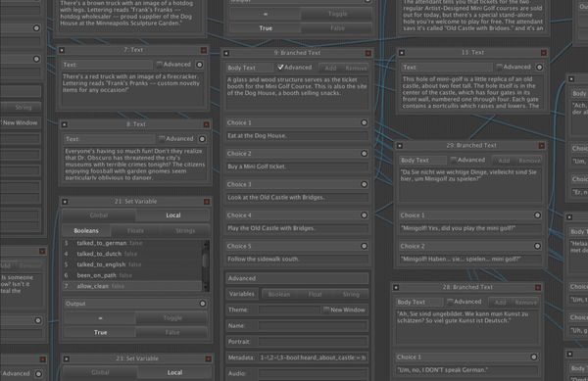Check New Window in node 9 advanced

coord(326,310)
